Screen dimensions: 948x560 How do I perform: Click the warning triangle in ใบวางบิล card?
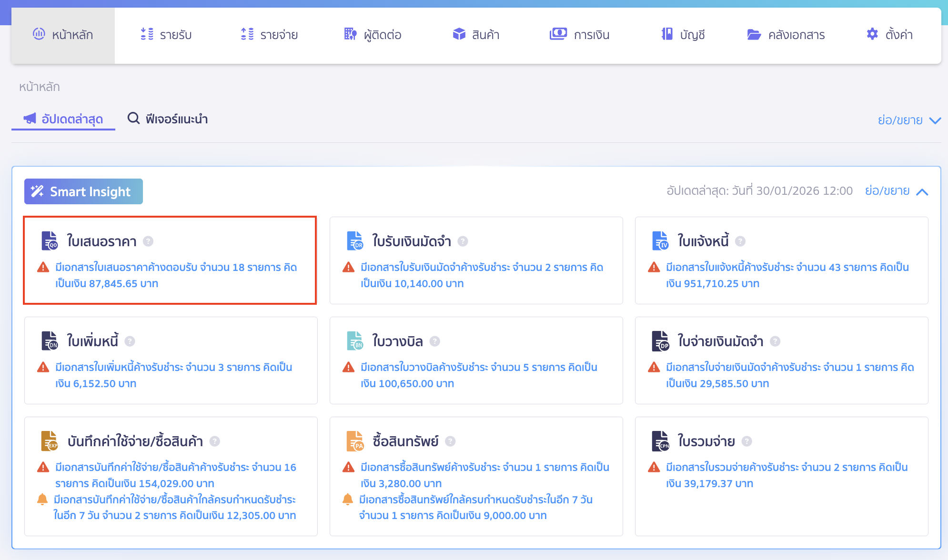pos(348,367)
